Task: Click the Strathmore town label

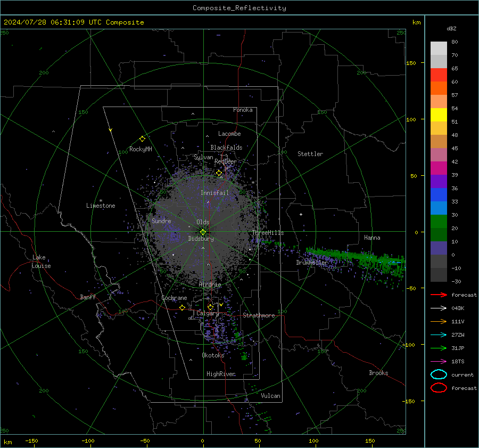Action: (x=259, y=315)
